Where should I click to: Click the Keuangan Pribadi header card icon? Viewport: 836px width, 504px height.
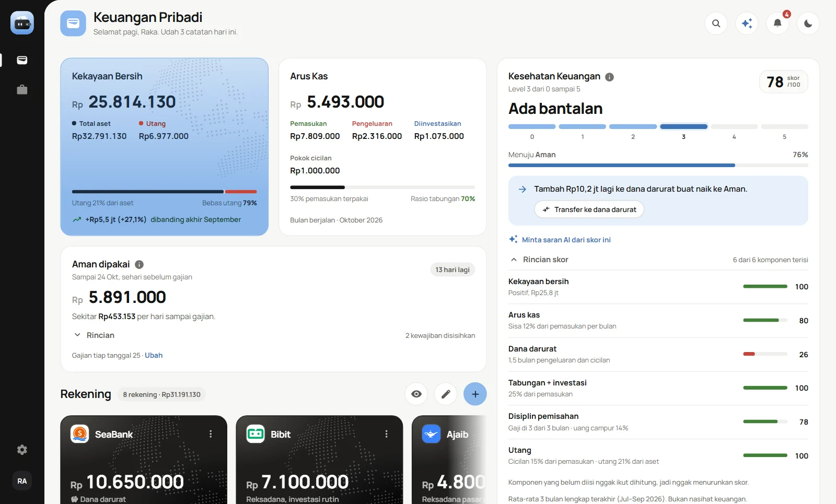73,24
